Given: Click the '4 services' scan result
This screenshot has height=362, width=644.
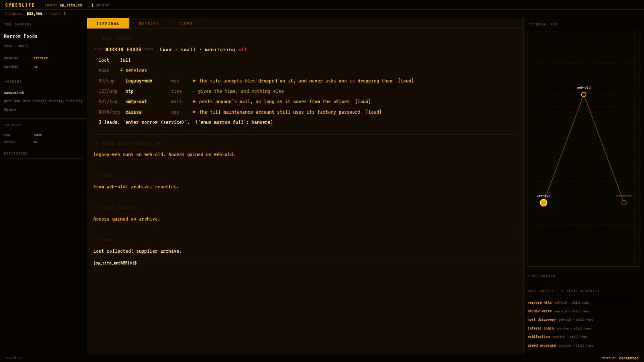Looking at the screenshot, I should (x=133, y=70).
